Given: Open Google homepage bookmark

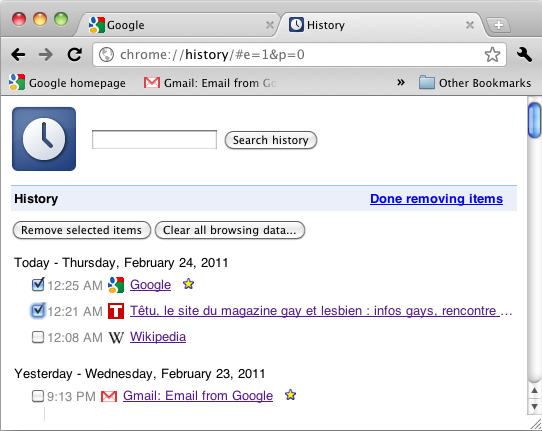Looking at the screenshot, I should pyautogui.click(x=67, y=83).
